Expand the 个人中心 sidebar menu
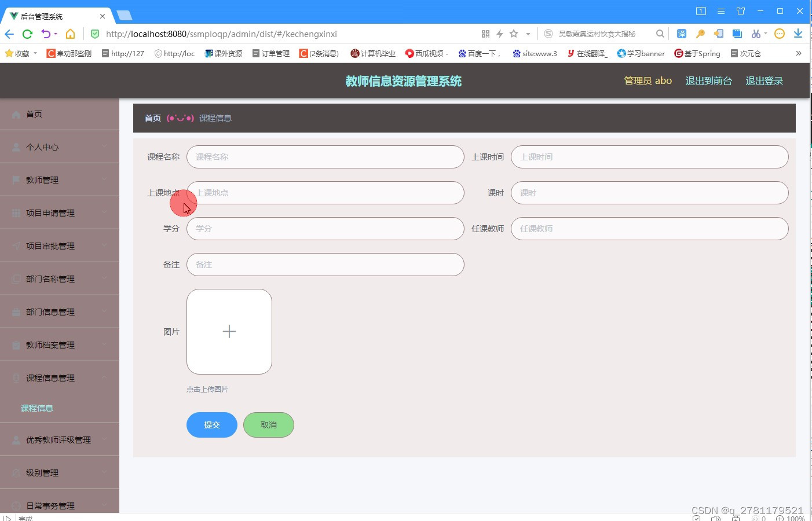Image resolution: width=812 pixels, height=521 pixels. click(60, 147)
